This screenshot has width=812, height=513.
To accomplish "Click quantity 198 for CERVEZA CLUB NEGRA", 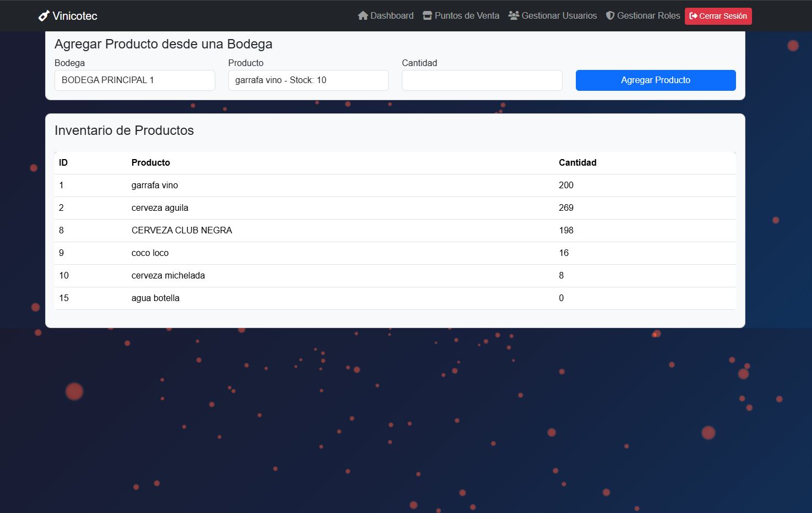I will coord(566,230).
